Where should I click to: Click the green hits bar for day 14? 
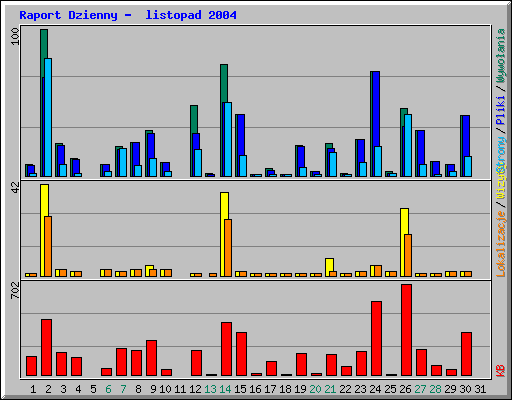224,83
